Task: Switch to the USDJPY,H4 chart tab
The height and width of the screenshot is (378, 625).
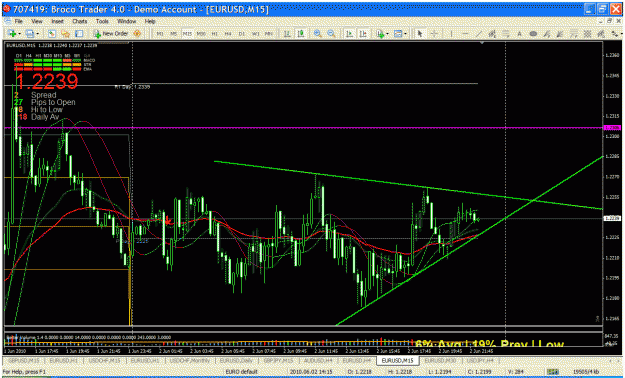Action: pos(480,360)
